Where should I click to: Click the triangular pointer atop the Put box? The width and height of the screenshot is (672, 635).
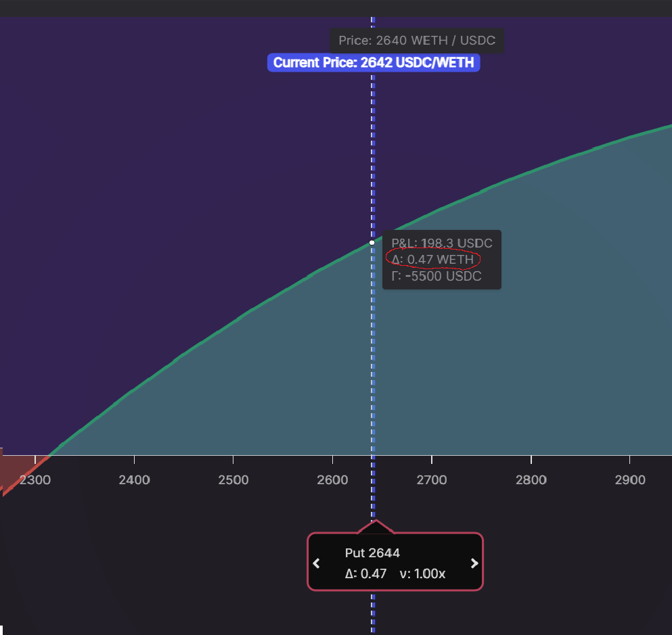pyautogui.click(x=376, y=527)
